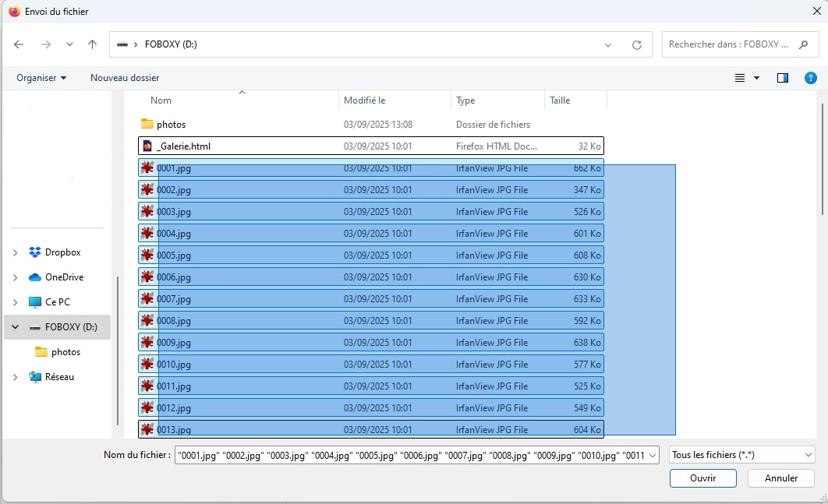828x504 pixels.
Task: Click the Ouvrir button
Action: pos(702,478)
